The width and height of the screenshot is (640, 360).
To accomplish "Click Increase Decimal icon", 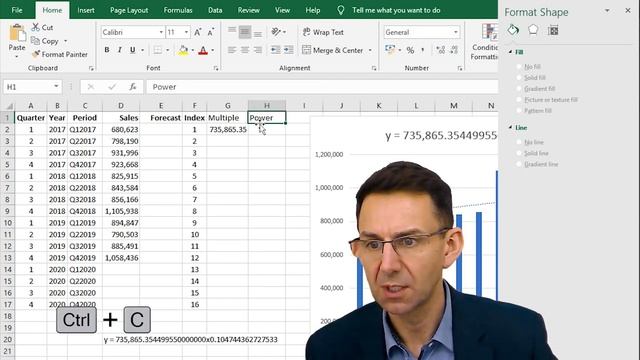I will [440, 50].
